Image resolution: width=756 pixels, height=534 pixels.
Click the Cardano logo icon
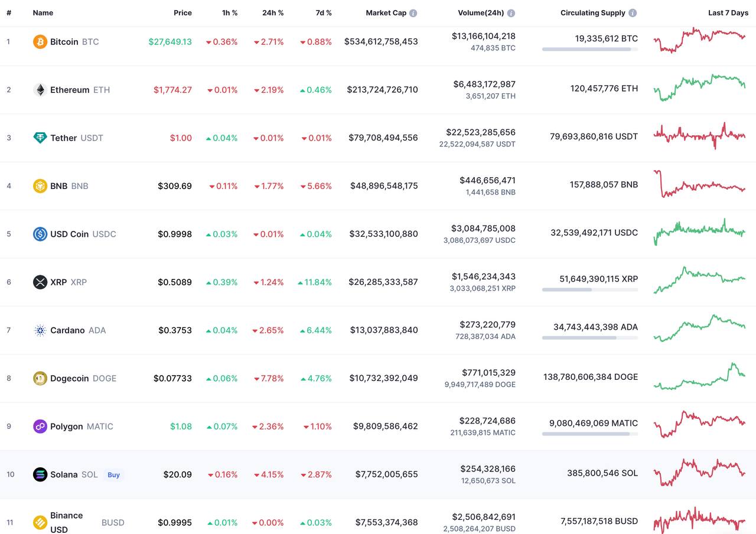point(40,330)
